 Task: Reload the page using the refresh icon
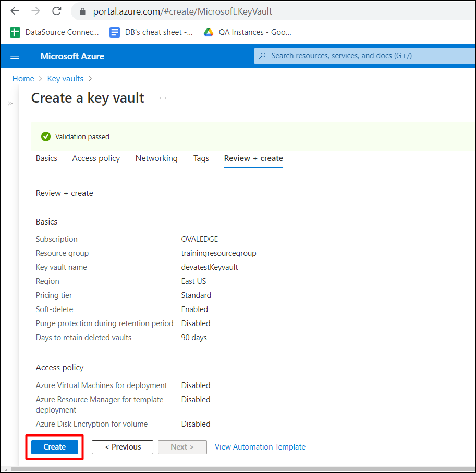click(x=57, y=11)
